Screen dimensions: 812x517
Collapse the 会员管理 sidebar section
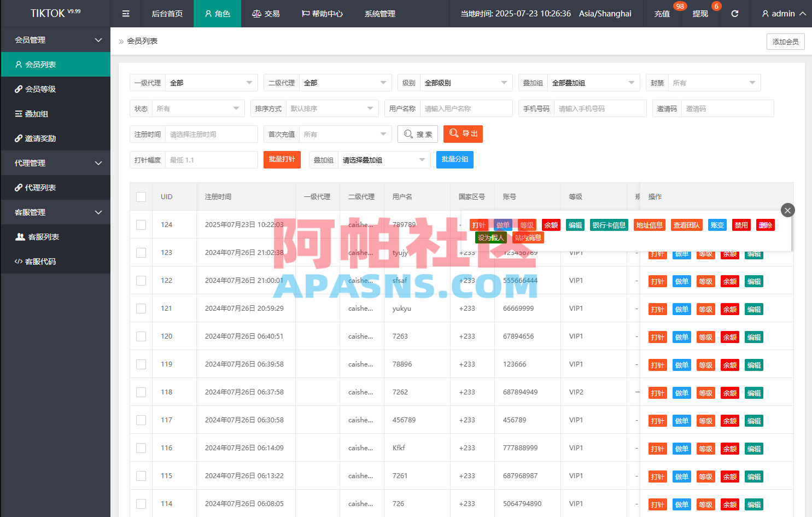pos(55,40)
